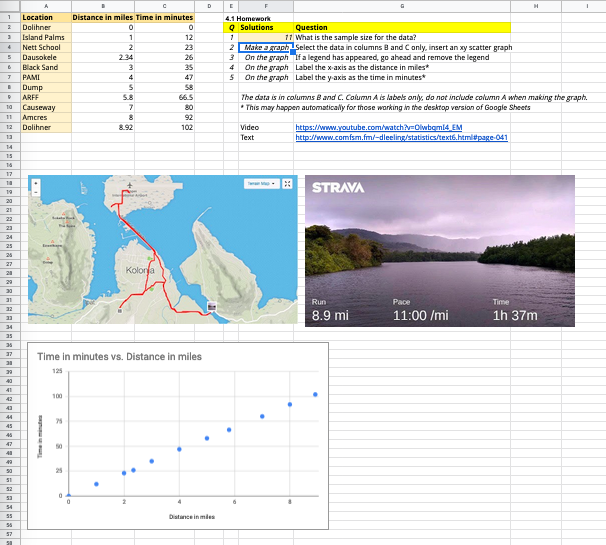
Task: Click the chart title 'Time in minutes vs. Distance in miles'
Action: pyautogui.click(x=119, y=357)
